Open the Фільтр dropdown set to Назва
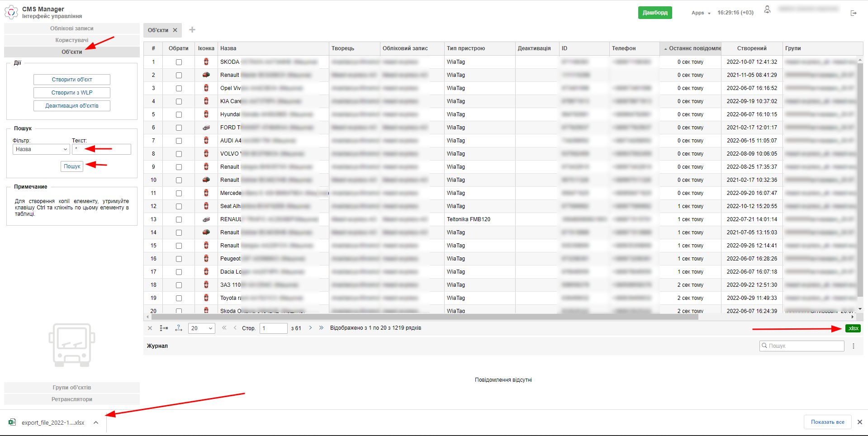The image size is (868, 436). pyautogui.click(x=41, y=149)
